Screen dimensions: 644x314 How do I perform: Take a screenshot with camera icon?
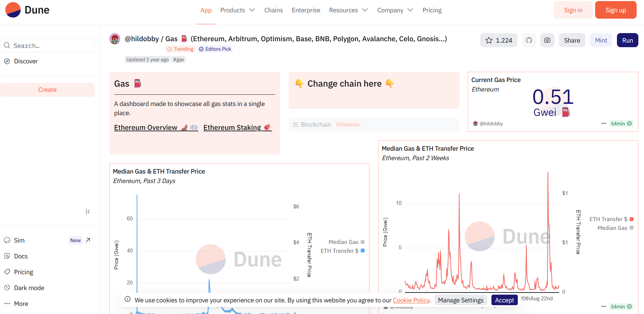tap(547, 40)
